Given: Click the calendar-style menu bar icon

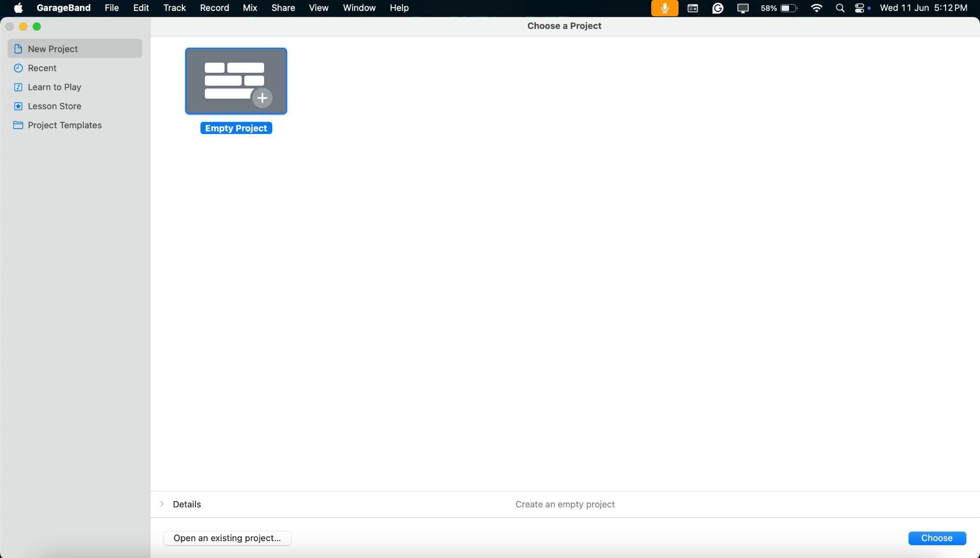Looking at the screenshot, I should [693, 8].
